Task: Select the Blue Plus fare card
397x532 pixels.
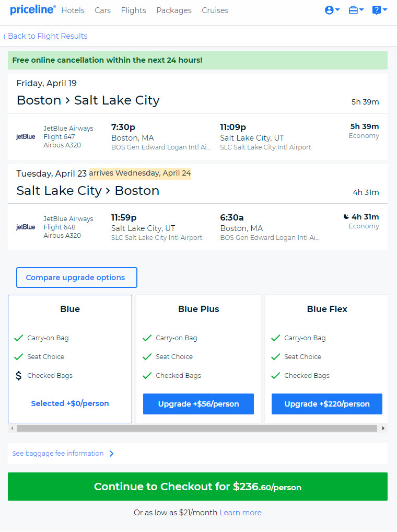Action: [198, 359]
